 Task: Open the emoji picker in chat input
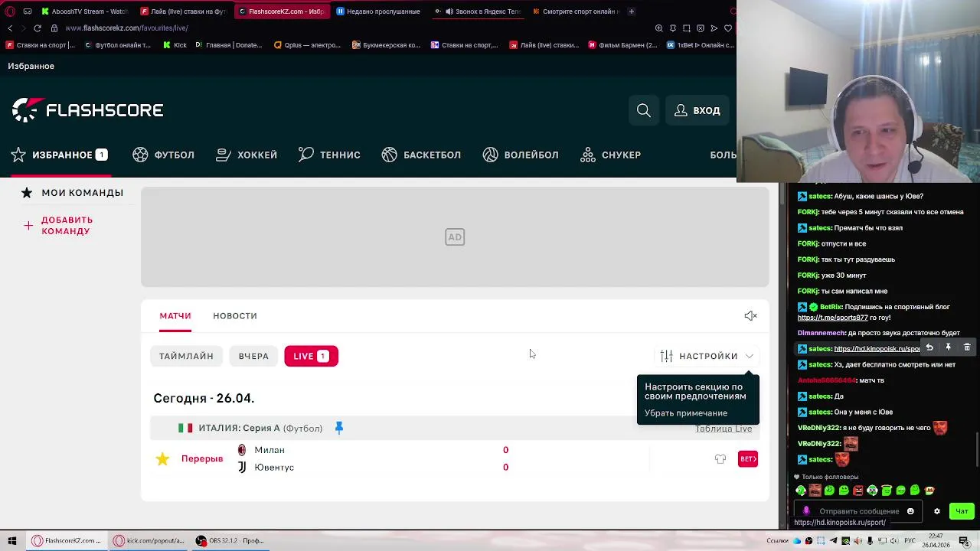click(910, 511)
